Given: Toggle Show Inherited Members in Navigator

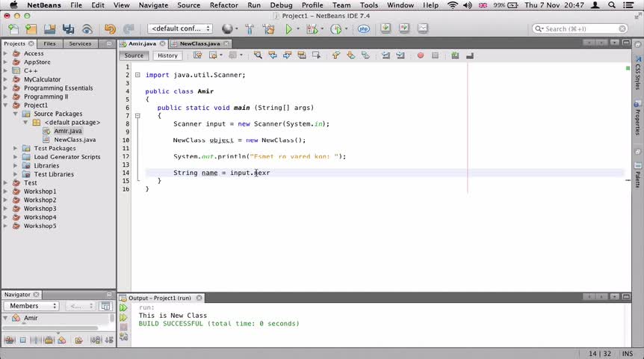Looking at the screenshot, I should [x=10, y=340].
